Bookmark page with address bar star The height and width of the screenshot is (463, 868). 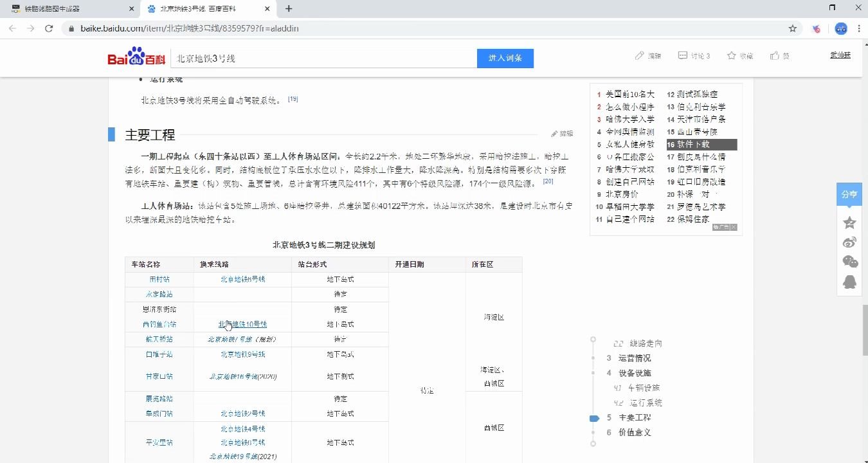click(x=793, y=28)
